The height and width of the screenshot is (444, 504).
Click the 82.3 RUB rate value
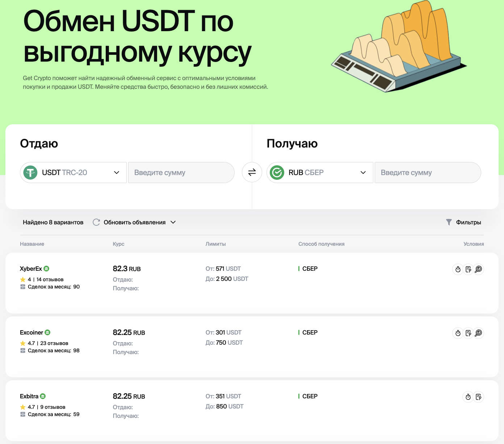(x=127, y=269)
